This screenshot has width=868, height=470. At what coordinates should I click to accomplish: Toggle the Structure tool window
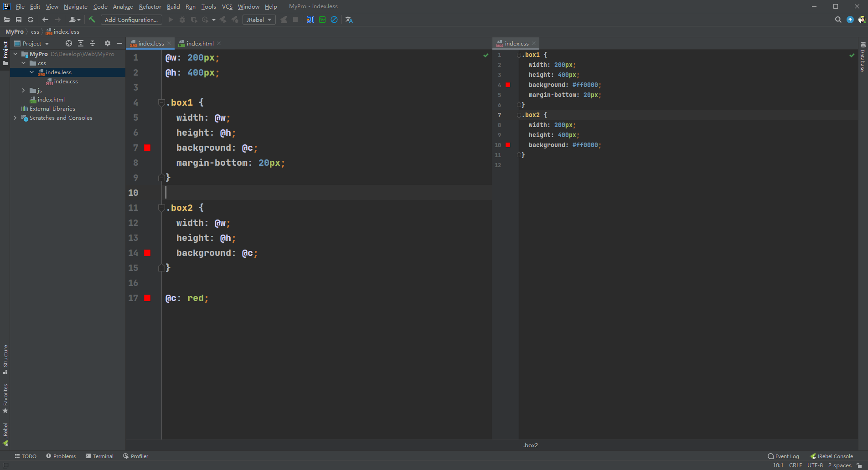point(5,359)
